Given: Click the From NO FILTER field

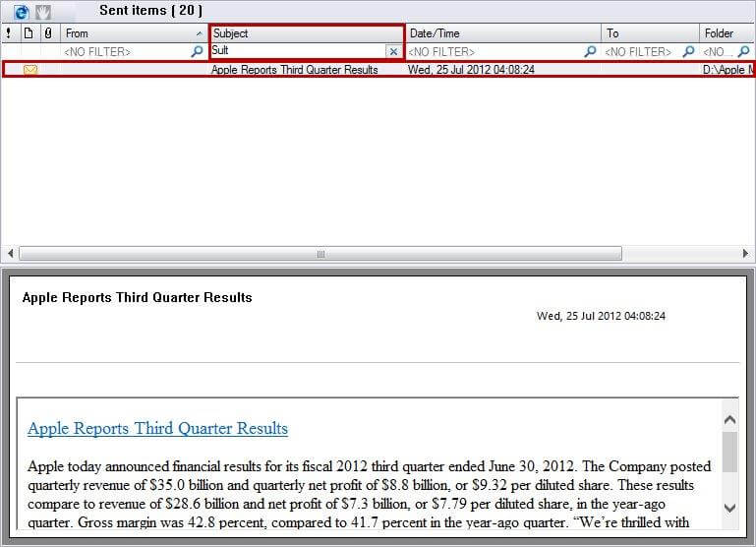Looking at the screenshot, I should [126, 51].
